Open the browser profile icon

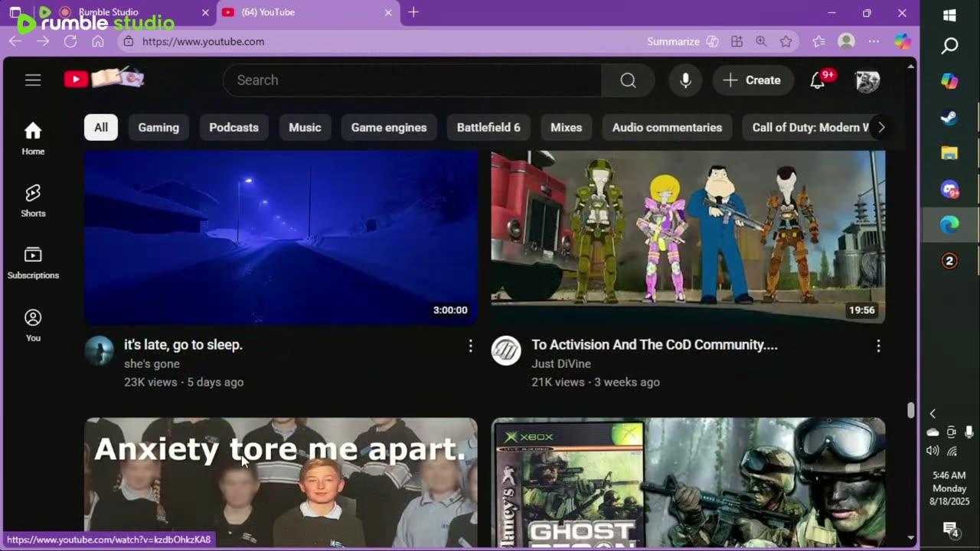coord(846,41)
